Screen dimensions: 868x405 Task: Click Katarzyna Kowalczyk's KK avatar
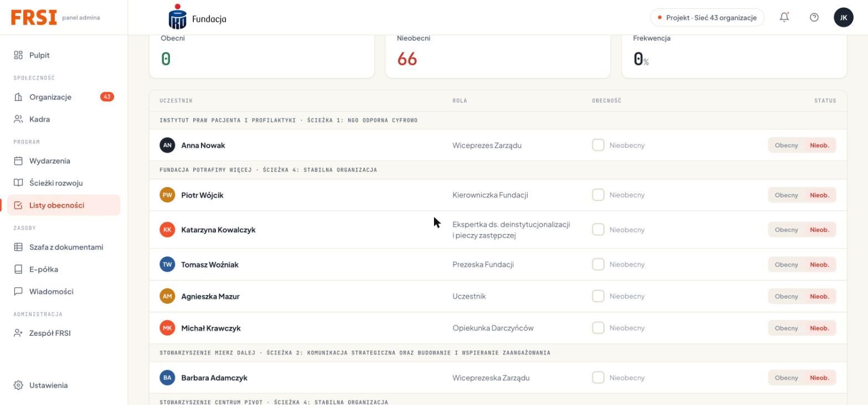167,230
